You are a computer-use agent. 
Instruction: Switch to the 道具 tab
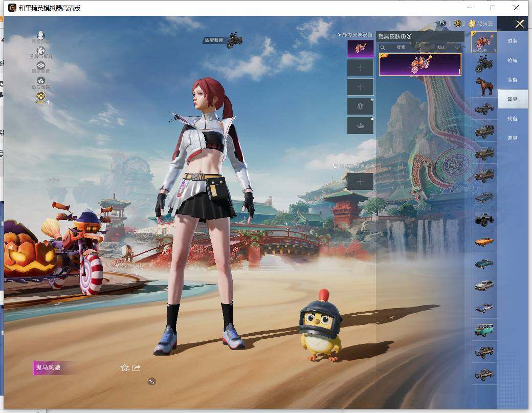tap(513, 138)
